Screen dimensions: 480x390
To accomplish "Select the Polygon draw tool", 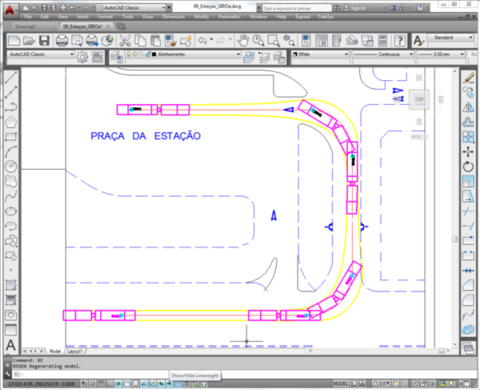I will click(11, 122).
